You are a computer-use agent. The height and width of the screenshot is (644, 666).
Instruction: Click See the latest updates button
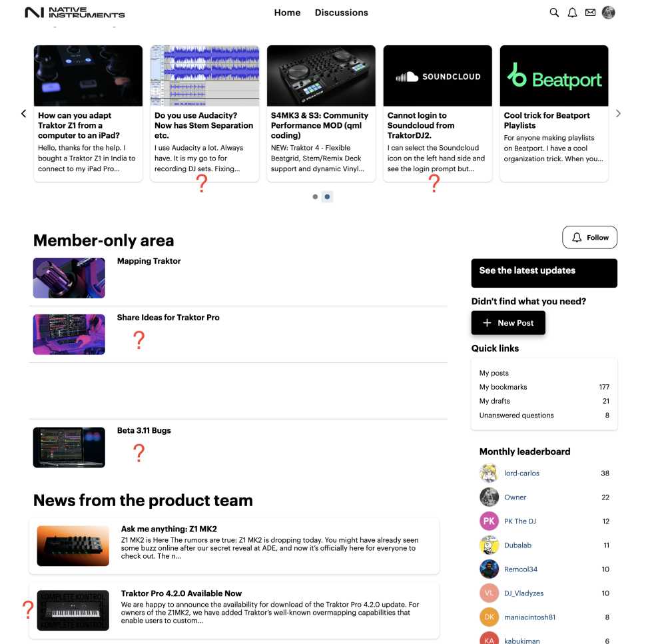544,273
